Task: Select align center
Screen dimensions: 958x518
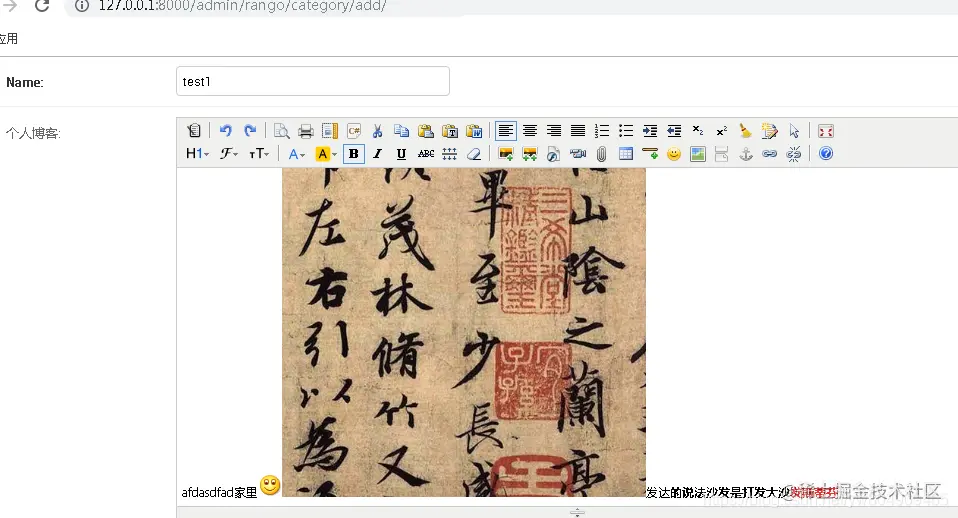Action: (x=530, y=131)
